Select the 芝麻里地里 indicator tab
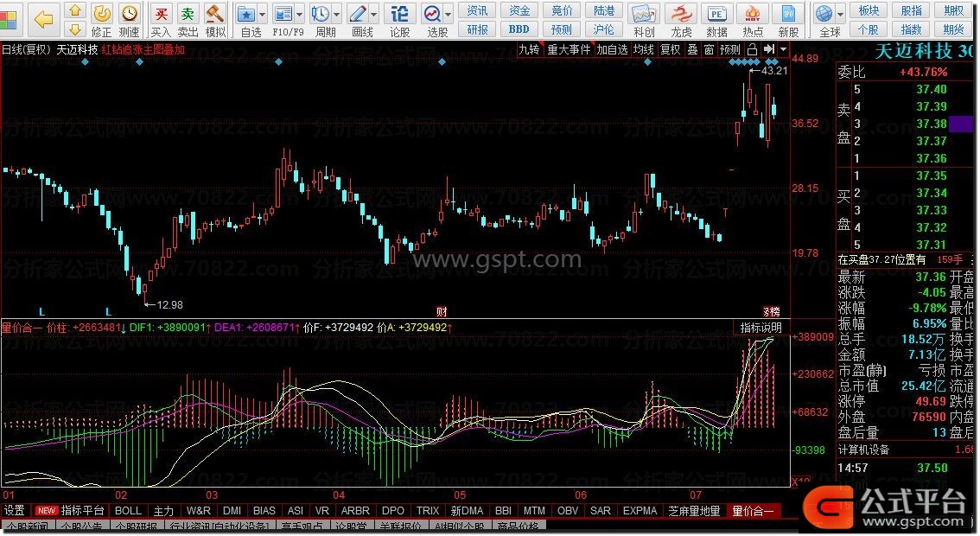The image size is (980, 536). (x=694, y=511)
